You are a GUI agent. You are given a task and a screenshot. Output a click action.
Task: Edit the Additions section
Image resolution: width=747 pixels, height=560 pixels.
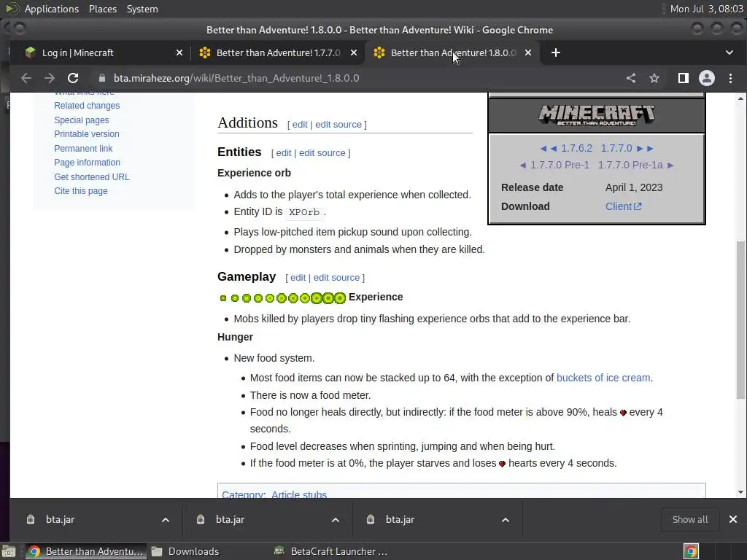coord(300,124)
